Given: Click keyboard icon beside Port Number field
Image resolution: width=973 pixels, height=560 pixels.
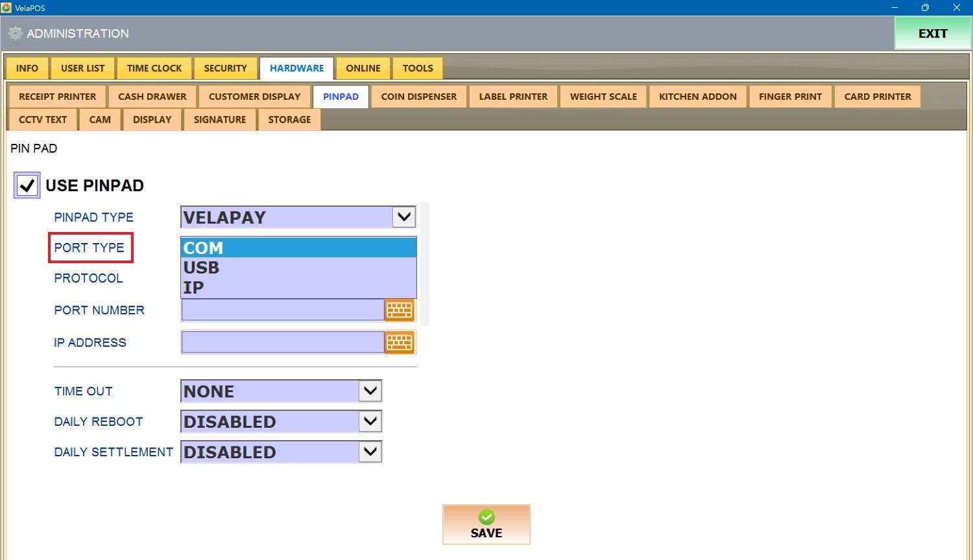Looking at the screenshot, I should (399, 310).
